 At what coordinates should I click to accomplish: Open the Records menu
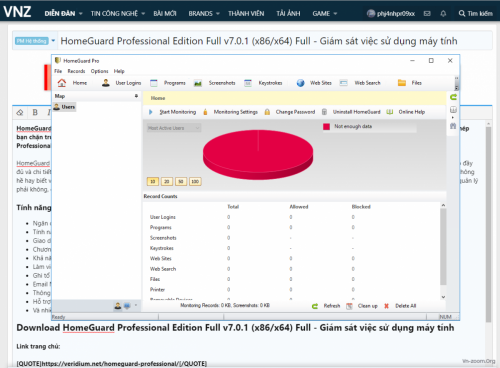pyautogui.click(x=76, y=71)
